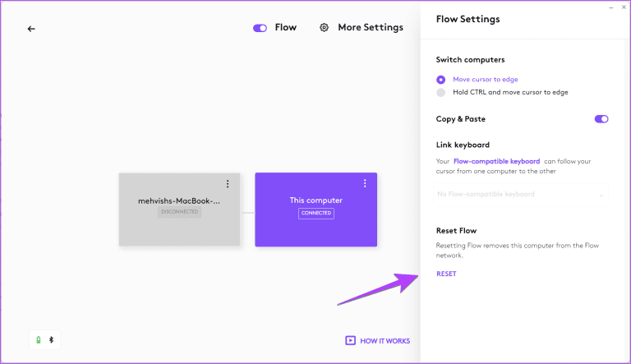Minimize the Logitech Options window
631x364 pixels.
coord(611,7)
